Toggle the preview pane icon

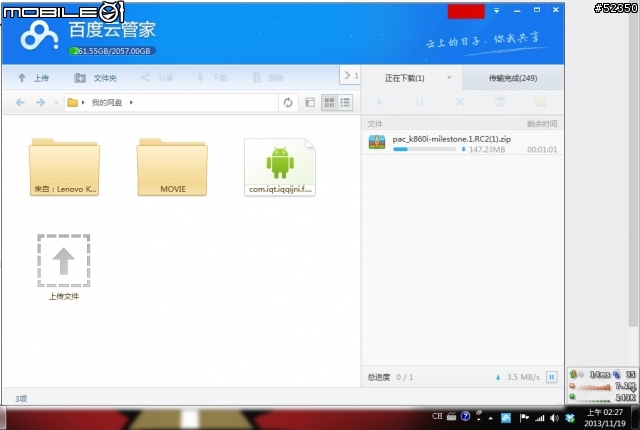(x=310, y=102)
